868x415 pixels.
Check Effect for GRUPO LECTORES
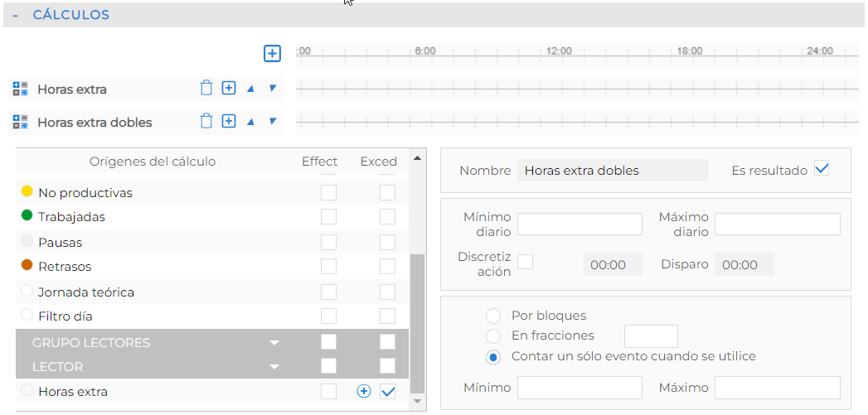coord(329,342)
